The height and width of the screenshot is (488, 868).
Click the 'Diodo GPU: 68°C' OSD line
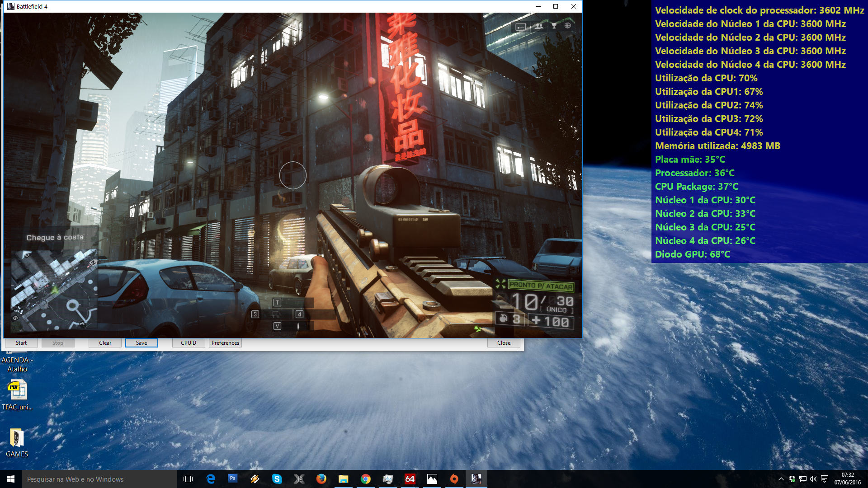692,254
